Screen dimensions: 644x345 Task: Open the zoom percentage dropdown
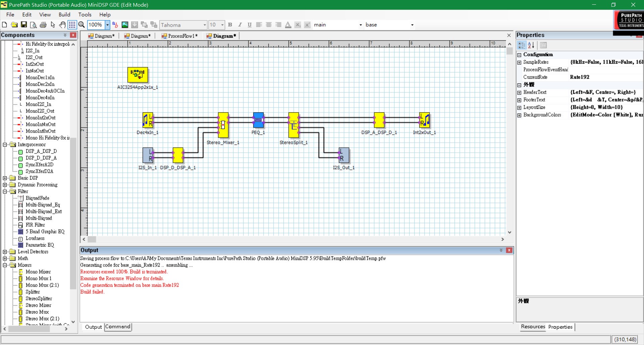(x=107, y=25)
